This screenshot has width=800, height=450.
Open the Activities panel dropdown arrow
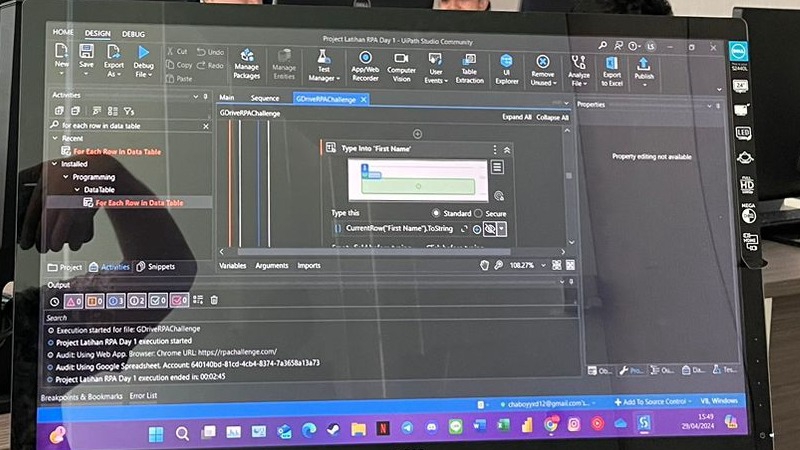pos(195,96)
